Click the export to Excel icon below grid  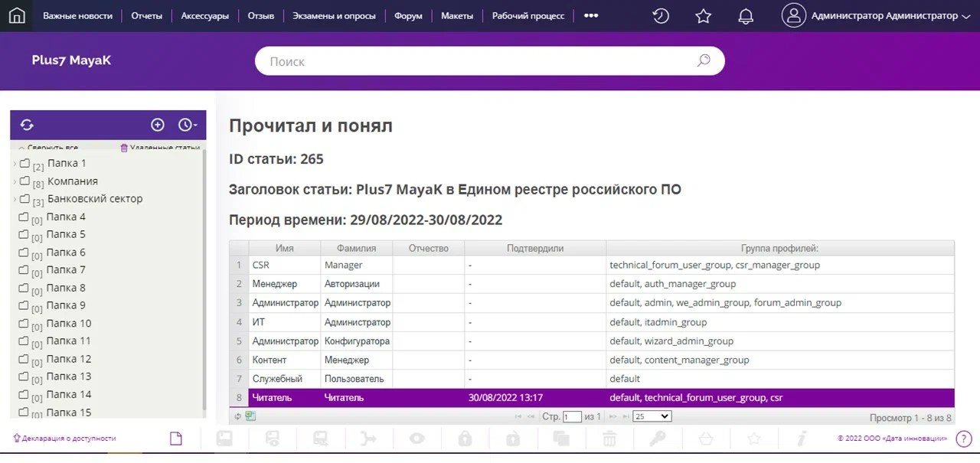click(250, 416)
